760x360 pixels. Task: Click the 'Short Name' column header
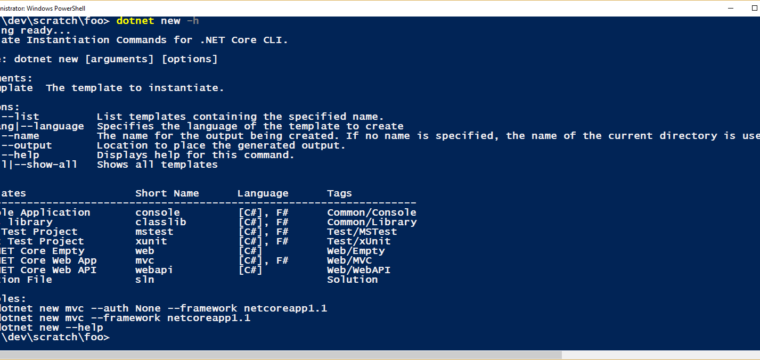[x=167, y=193]
